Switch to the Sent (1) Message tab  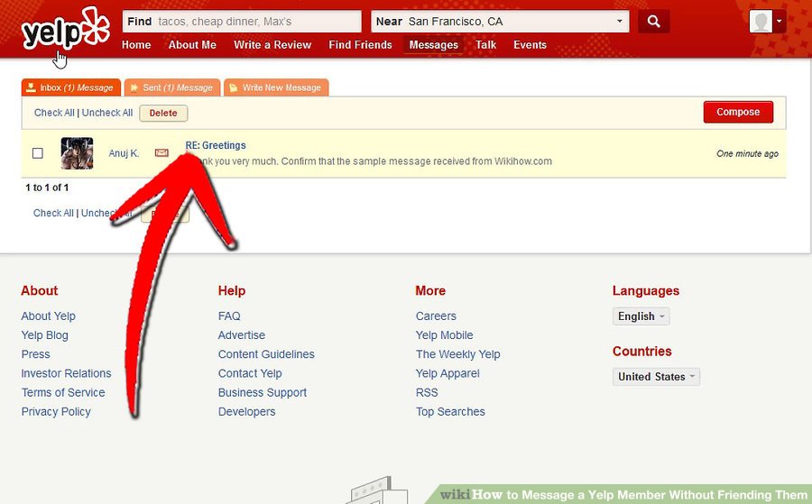coord(172,87)
